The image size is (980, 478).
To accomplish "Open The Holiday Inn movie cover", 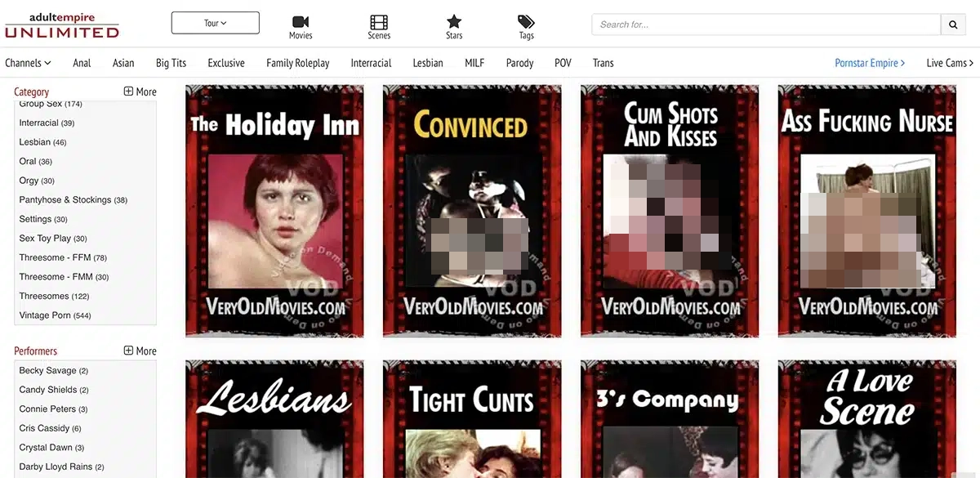I will 274,211.
